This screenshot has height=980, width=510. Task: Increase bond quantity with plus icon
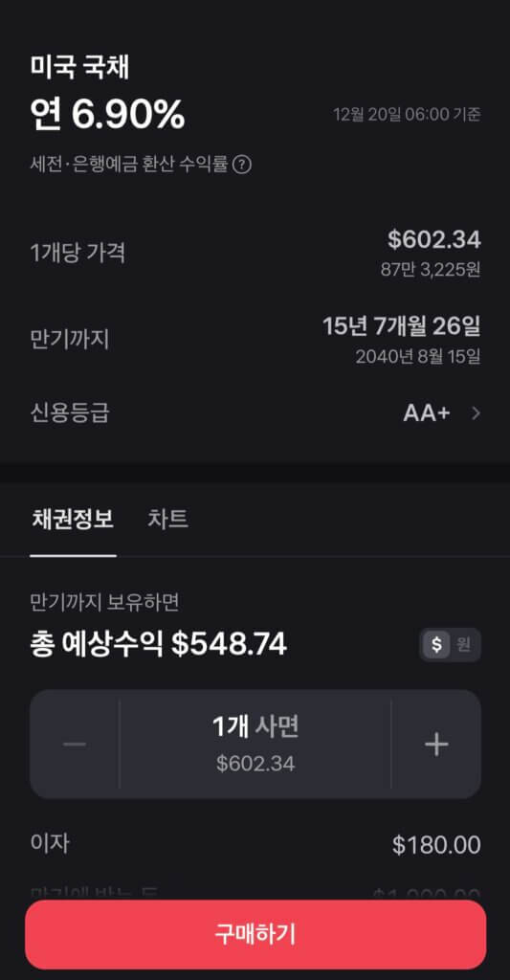click(x=436, y=744)
